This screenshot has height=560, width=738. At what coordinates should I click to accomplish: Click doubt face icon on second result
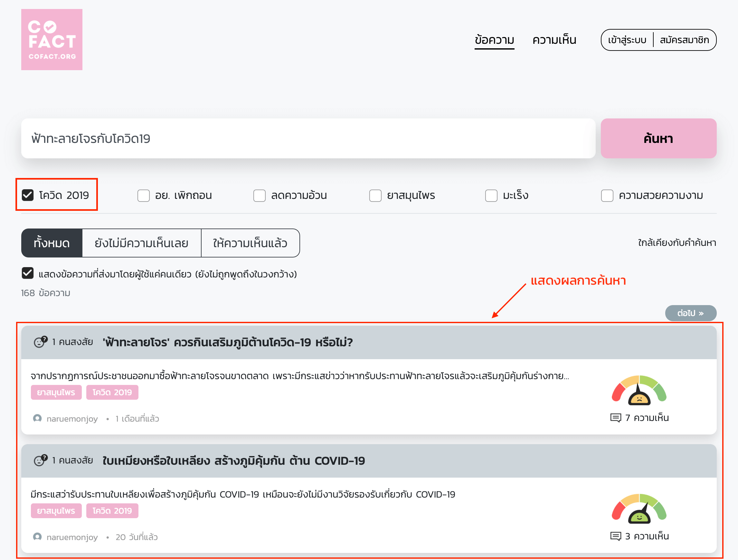40,460
